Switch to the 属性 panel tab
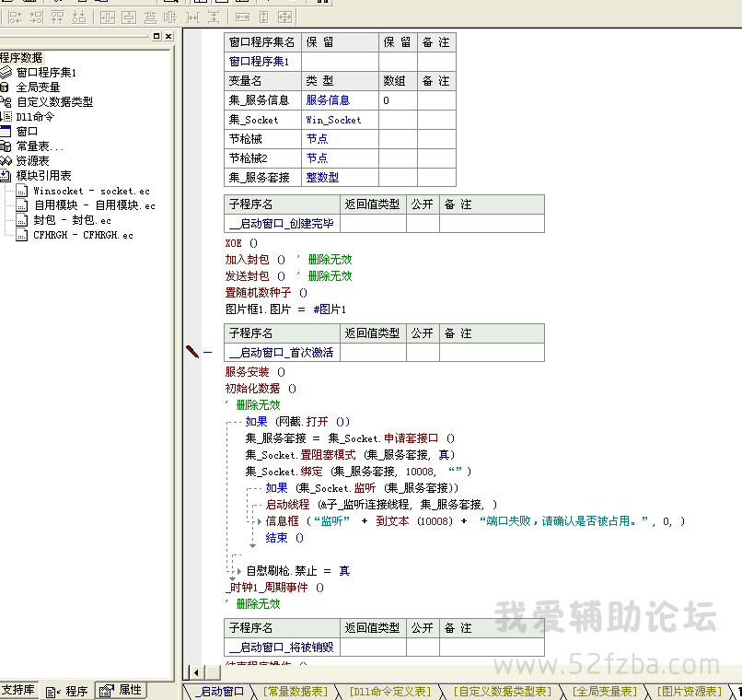The width and height of the screenshot is (742, 700). [x=122, y=690]
